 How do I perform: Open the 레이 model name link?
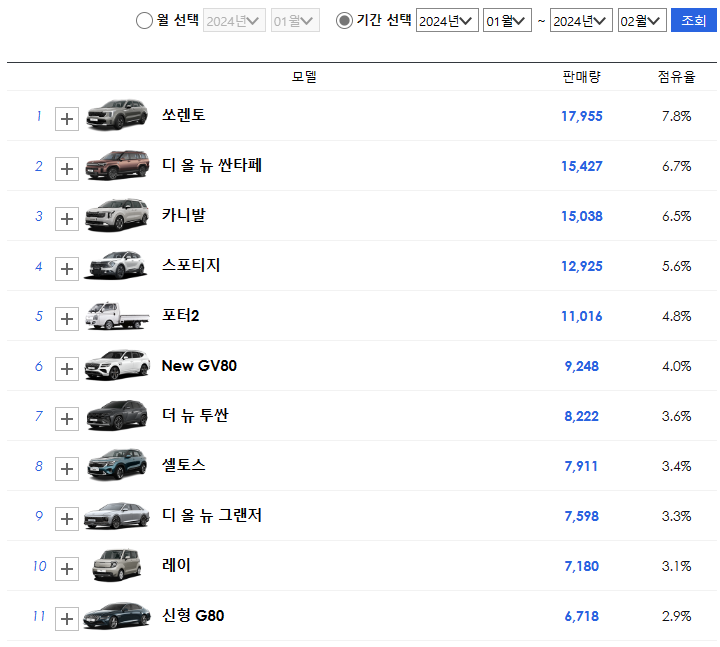click(x=176, y=565)
